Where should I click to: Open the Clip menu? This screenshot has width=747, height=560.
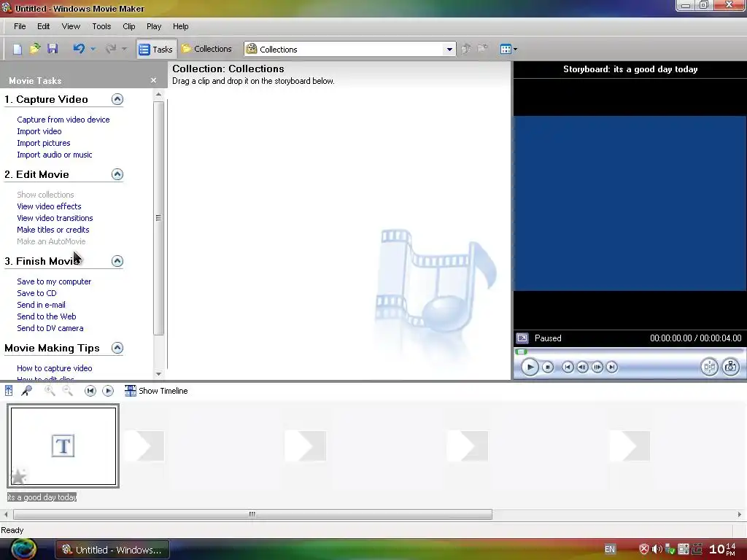coord(128,26)
